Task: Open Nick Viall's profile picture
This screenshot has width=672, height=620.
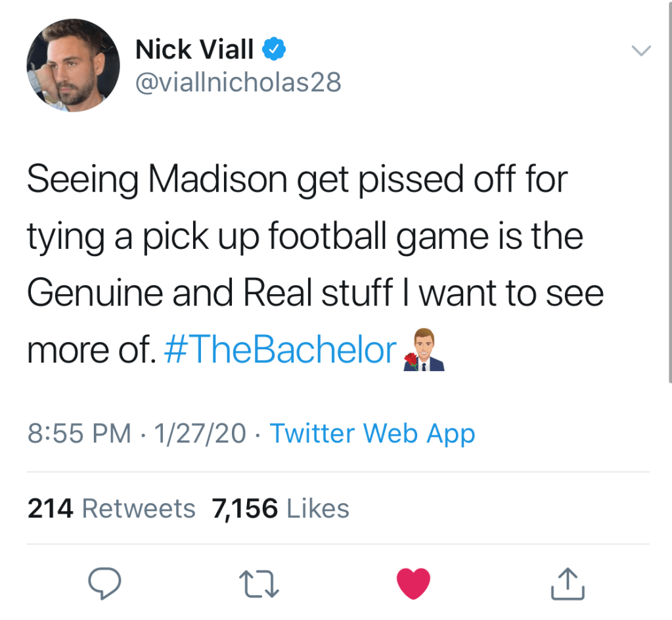Action: pyautogui.click(x=73, y=65)
